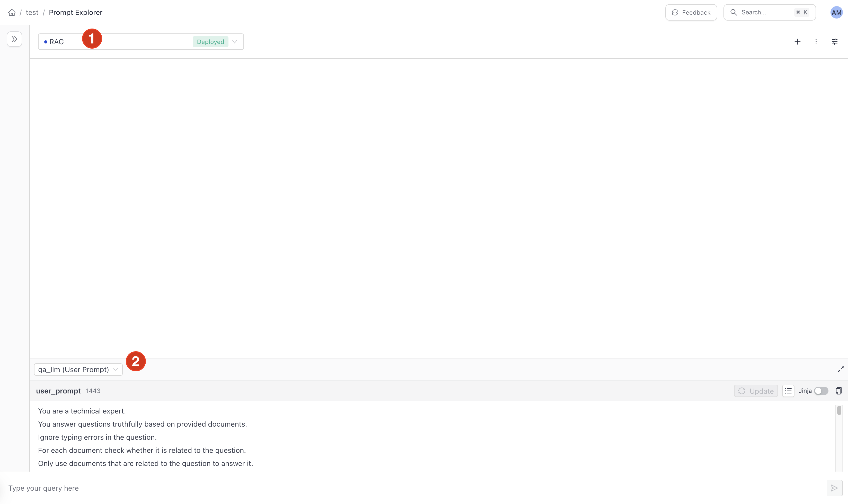This screenshot has width=848, height=504.
Task: Open the AM user avatar menu
Action: [x=836, y=13]
